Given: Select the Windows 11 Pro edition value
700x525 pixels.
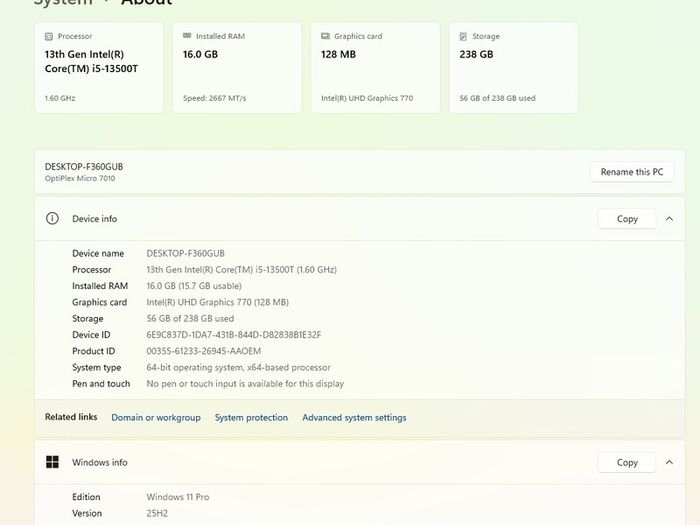Looking at the screenshot, I should pyautogui.click(x=178, y=497).
